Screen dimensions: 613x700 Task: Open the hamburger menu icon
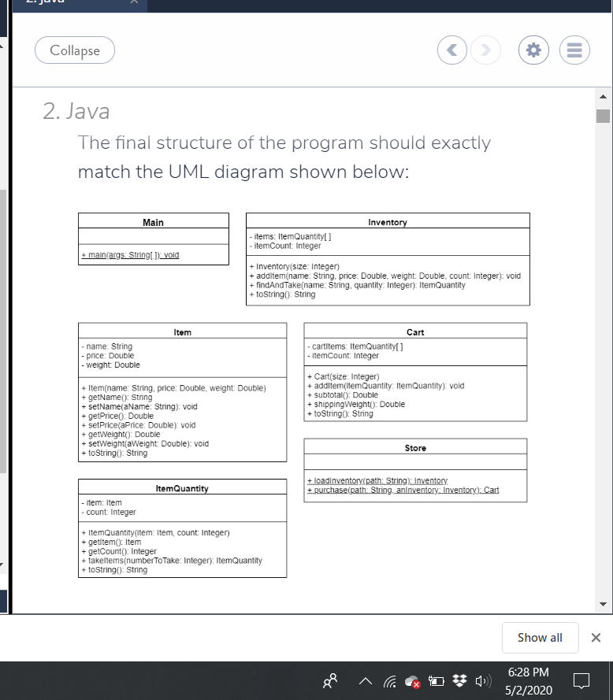tap(574, 50)
